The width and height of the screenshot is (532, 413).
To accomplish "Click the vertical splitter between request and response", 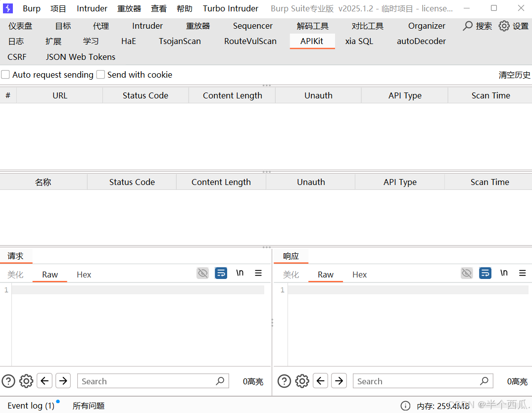I will pyautogui.click(x=272, y=322).
